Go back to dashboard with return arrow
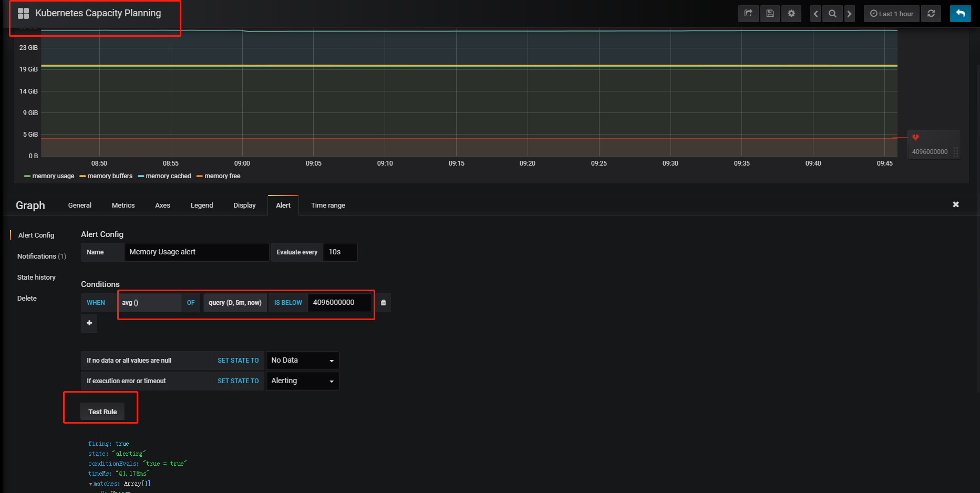This screenshot has height=493, width=980. coord(961,14)
